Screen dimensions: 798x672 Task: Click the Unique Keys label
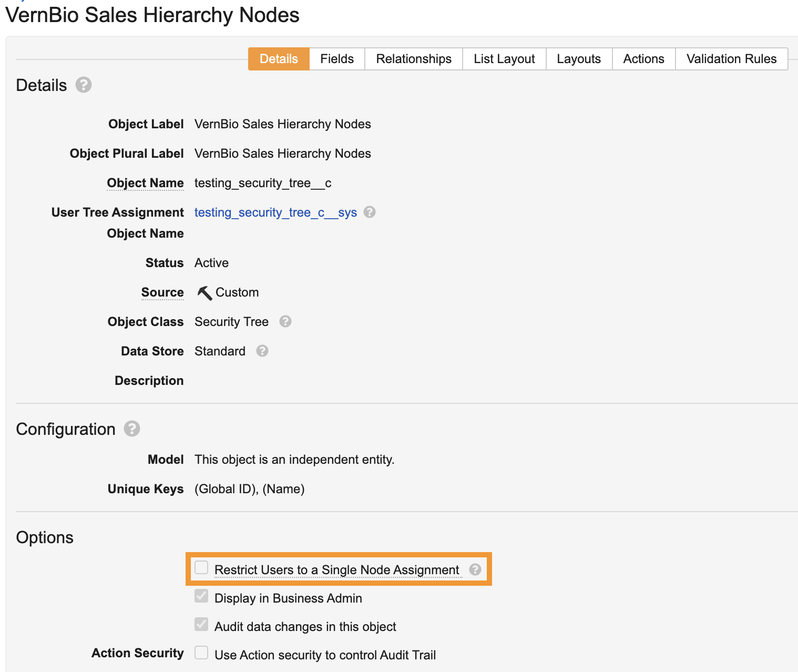(146, 489)
